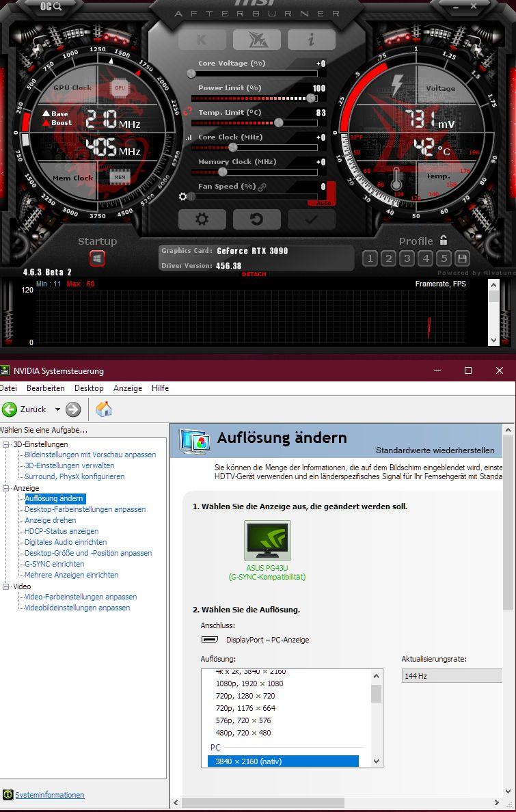Click the GPU chip icon in the clock gauge
This screenshot has height=812, width=516.
point(120,88)
